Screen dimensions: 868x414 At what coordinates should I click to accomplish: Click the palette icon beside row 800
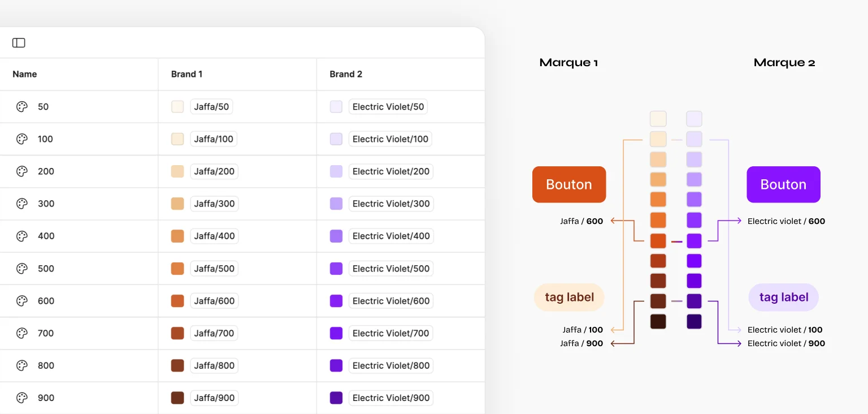coord(22,365)
